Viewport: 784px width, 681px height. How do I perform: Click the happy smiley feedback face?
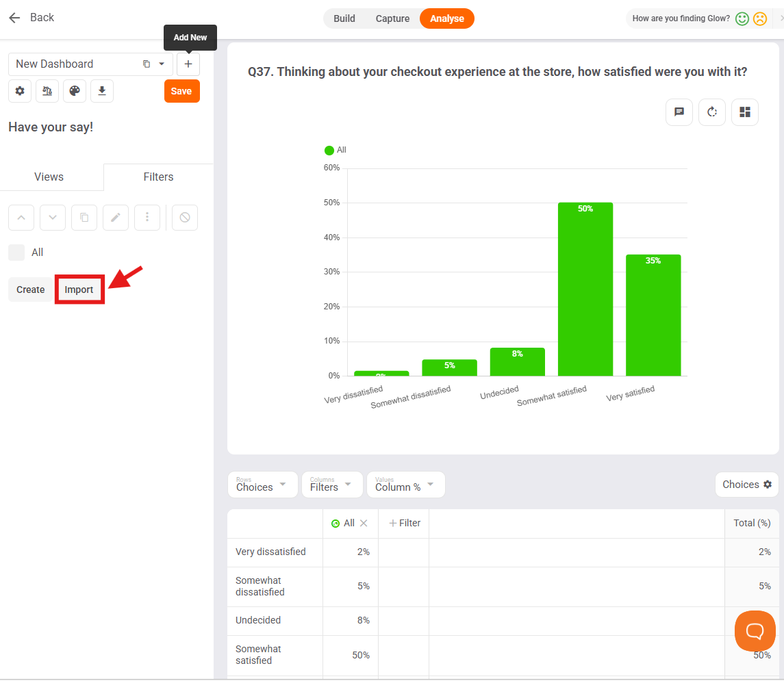tap(742, 18)
